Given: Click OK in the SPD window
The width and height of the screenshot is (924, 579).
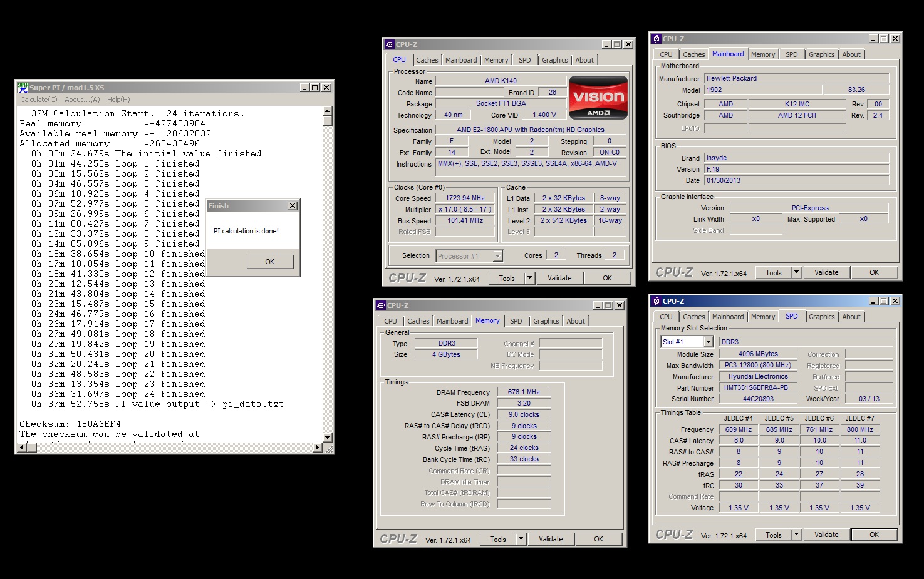Looking at the screenshot, I should (x=875, y=535).
